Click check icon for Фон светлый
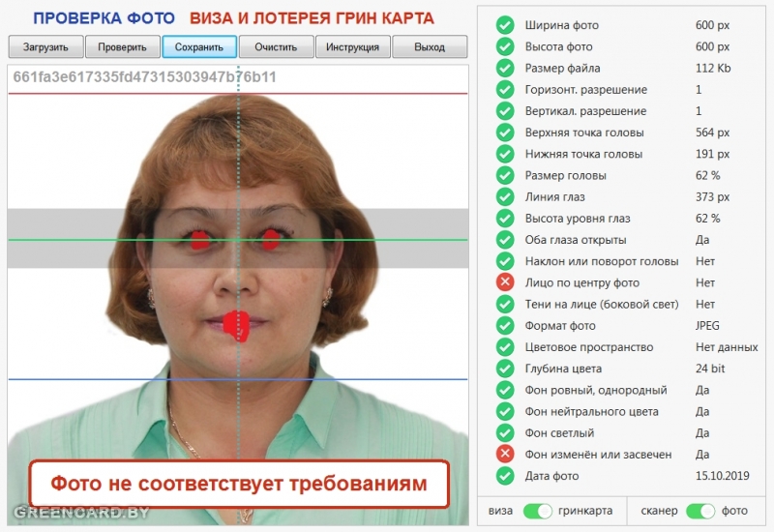The image size is (774, 532). coord(505,432)
